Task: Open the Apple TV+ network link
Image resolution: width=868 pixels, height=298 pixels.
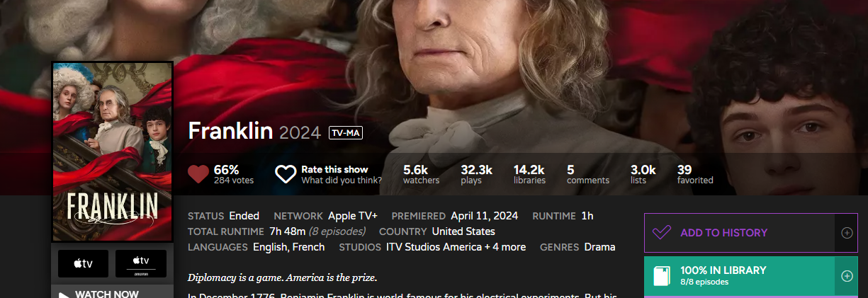Action: point(353,216)
